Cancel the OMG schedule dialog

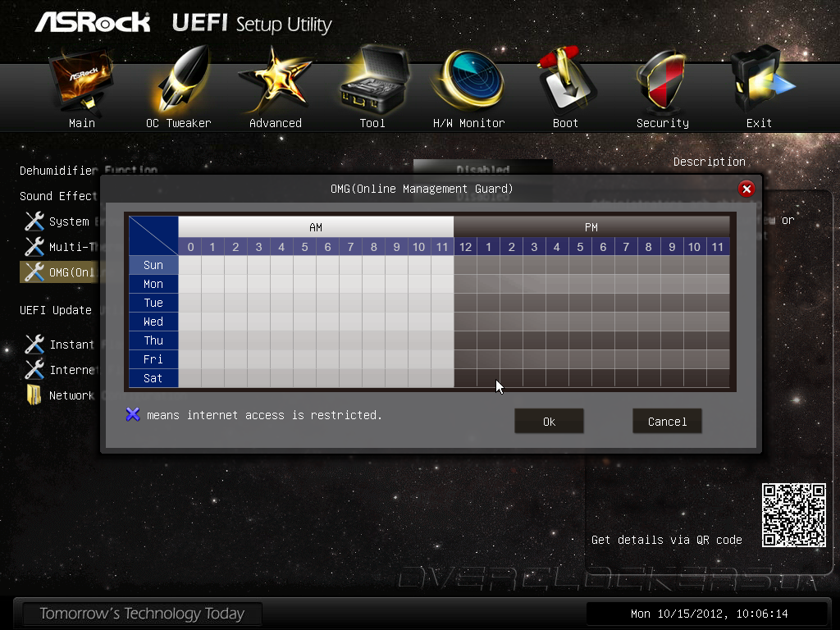coord(667,422)
